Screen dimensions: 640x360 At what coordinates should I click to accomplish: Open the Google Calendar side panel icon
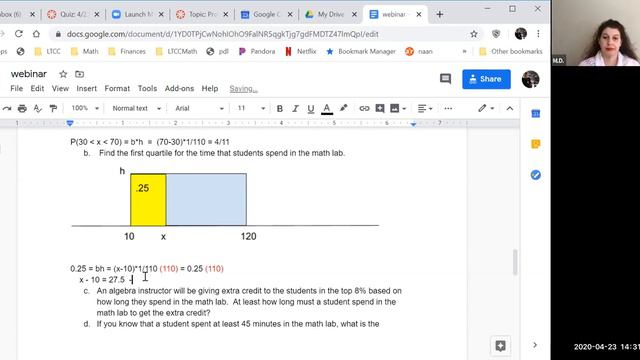click(536, 114)
